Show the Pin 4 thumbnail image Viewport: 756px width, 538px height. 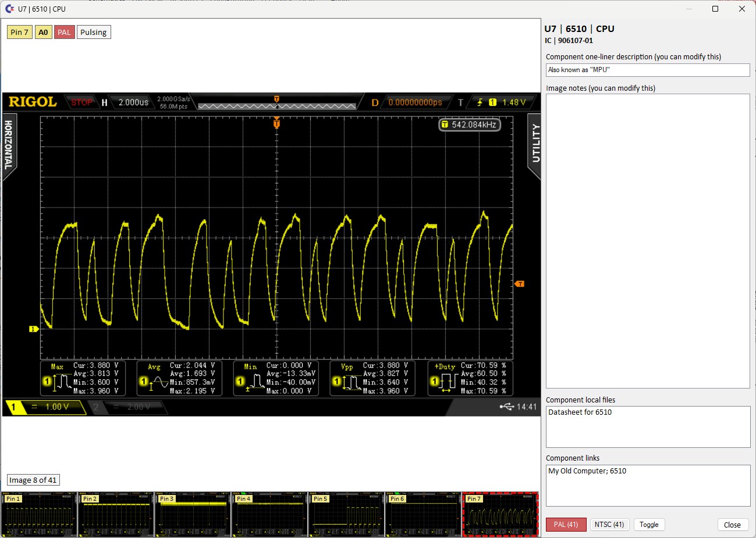coord(269,515)
